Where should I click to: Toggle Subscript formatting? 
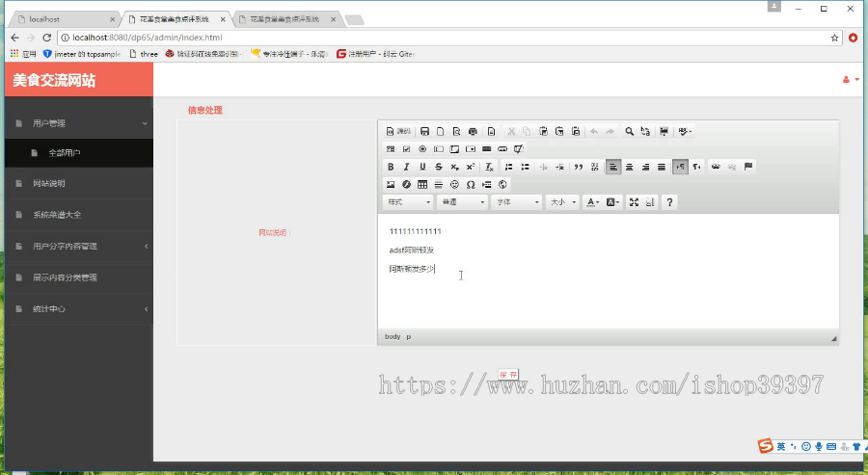454,167
